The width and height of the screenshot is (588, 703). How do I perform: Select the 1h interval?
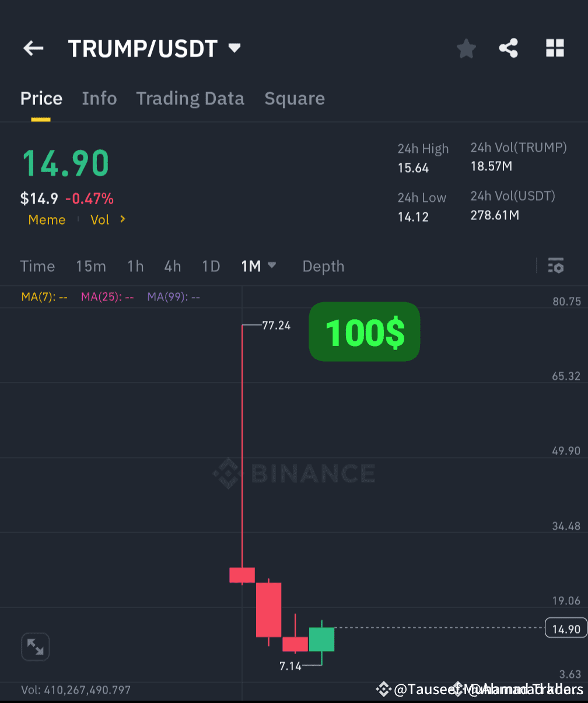coord(135,266)
